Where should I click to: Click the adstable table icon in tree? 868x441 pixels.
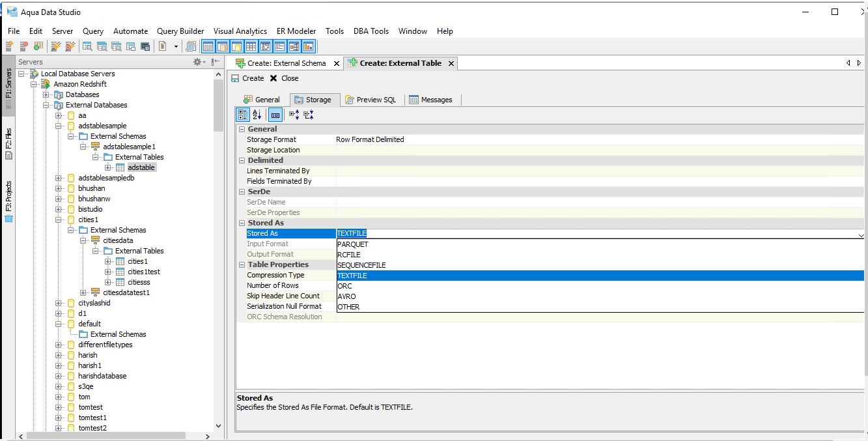[120, 167]
